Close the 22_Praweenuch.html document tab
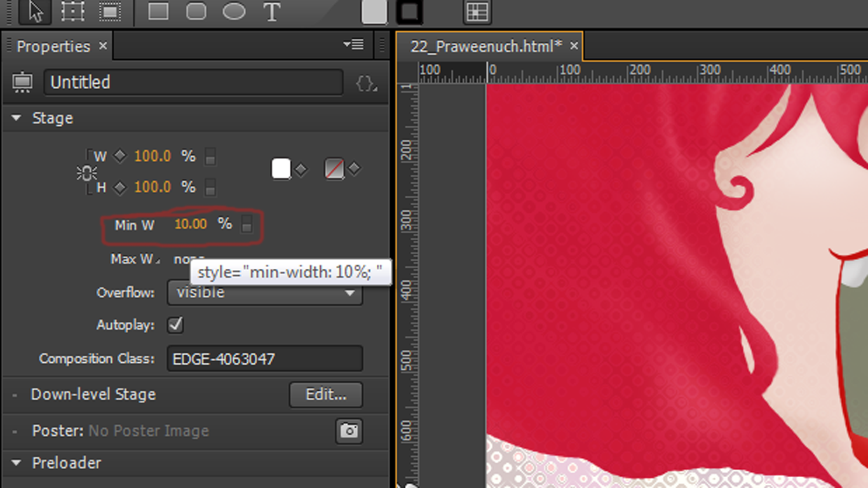 pyautogui.click(x=574, y=46)
